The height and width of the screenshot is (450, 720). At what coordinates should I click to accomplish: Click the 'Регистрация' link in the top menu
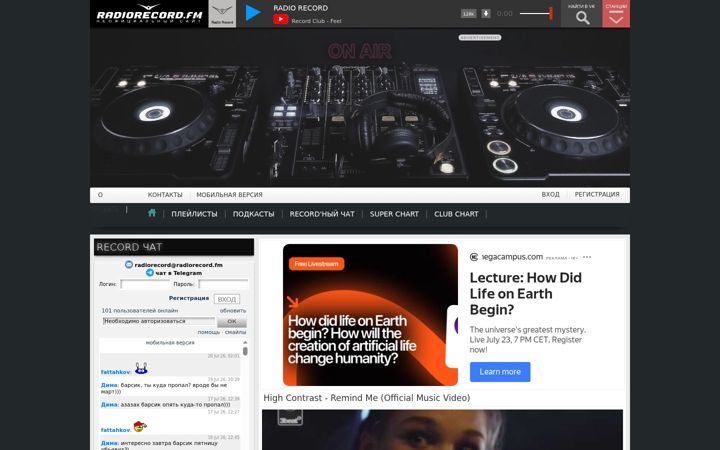(597, 194)
